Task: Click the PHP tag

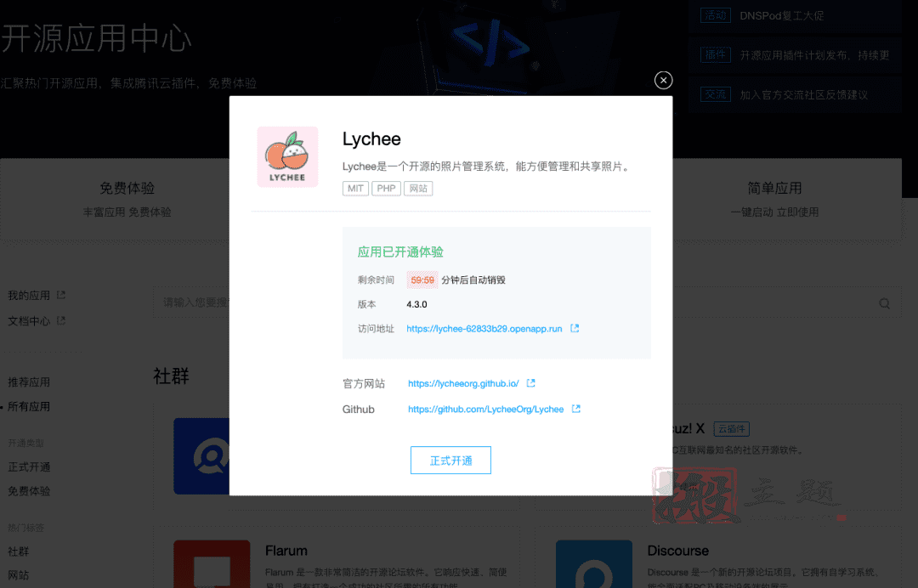Action: coord(386,189)
